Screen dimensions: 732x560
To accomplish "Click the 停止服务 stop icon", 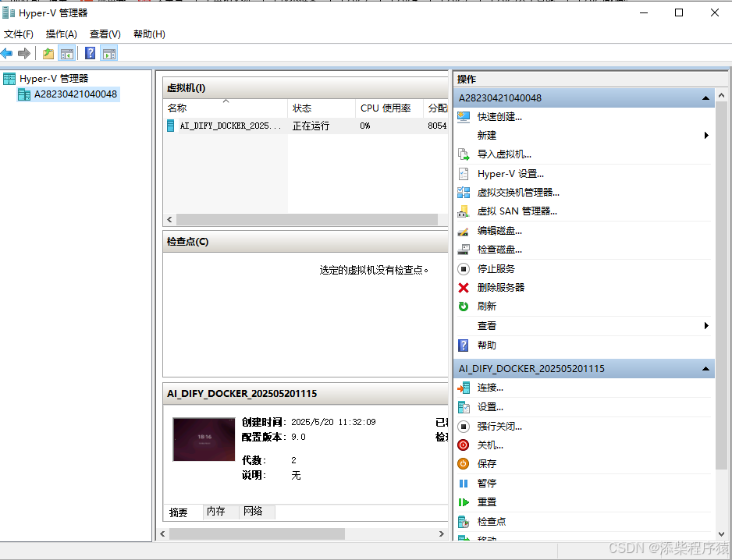I will coord(464,269).
